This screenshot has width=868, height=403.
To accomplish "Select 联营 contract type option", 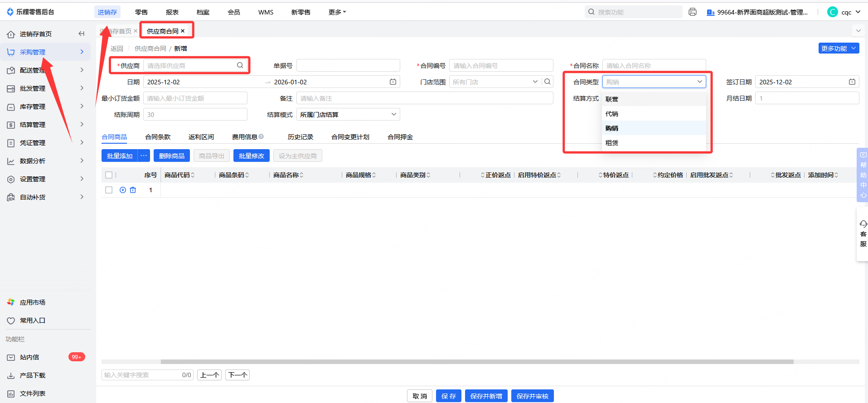I will [x=654, y=99].
